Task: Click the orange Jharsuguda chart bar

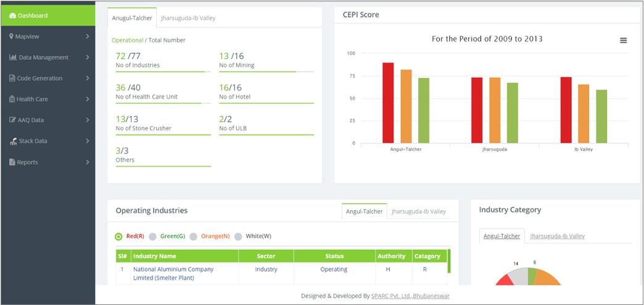Action: [495, 111]
